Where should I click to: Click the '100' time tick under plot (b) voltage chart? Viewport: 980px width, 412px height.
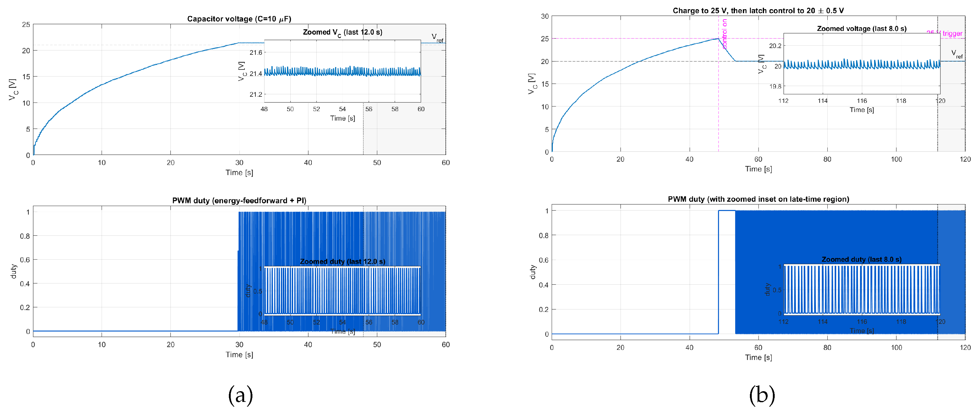(896, 159)
